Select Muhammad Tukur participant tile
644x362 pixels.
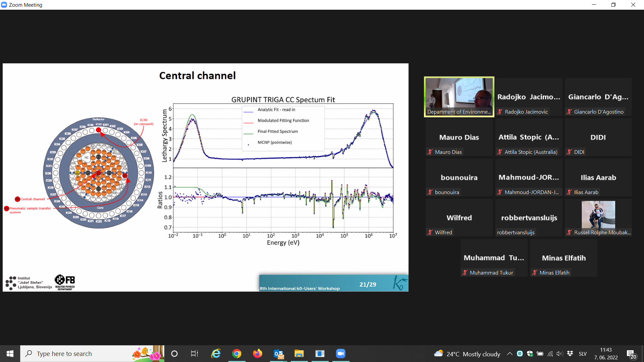point(494,258)
